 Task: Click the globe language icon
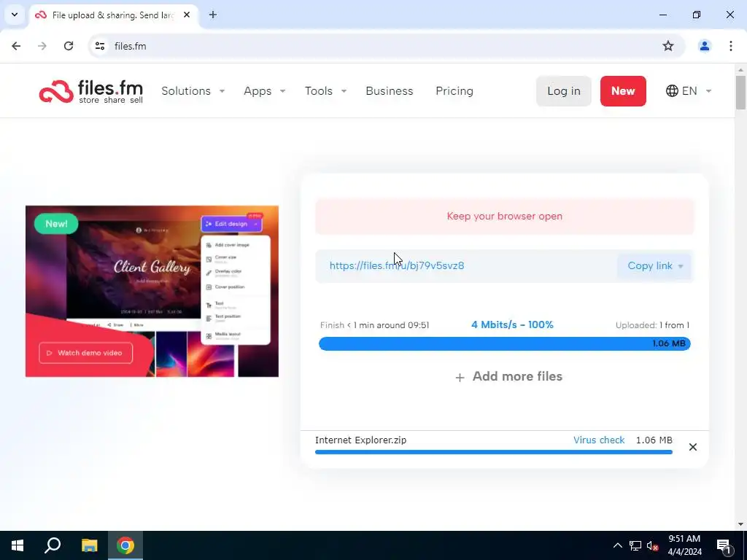pos(672,91)
